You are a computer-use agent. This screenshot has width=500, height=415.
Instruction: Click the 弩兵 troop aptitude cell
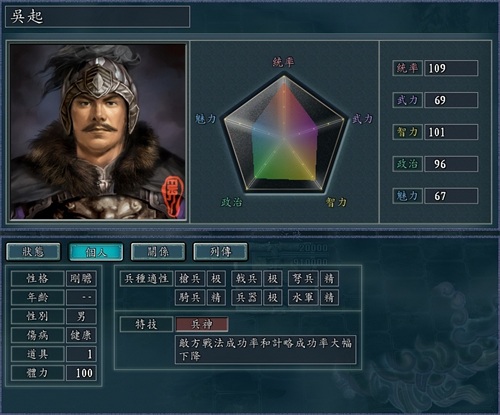303,278
